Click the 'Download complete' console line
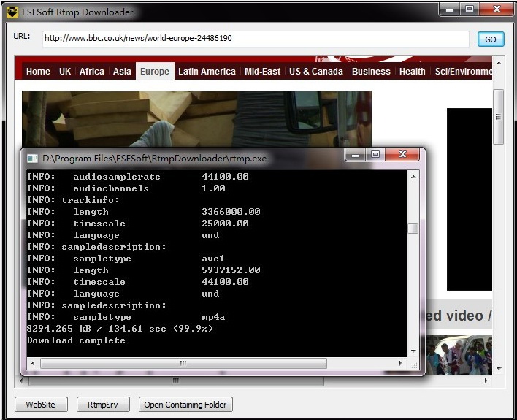Screen dimensions: 517x420 [76, 340]
